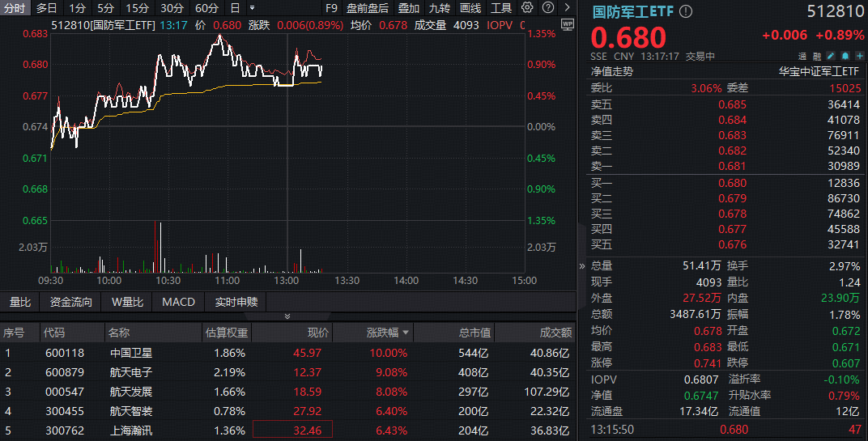Switch to 多日 chart tab
This screenshot has width=868, height=441.
click(47, 8)
